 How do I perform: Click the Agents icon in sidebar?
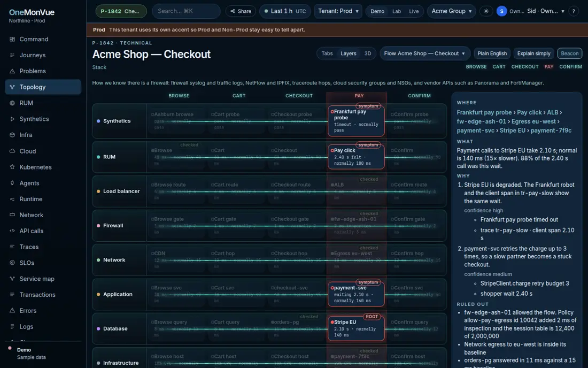pyautogui.click(x=12, y=183)
